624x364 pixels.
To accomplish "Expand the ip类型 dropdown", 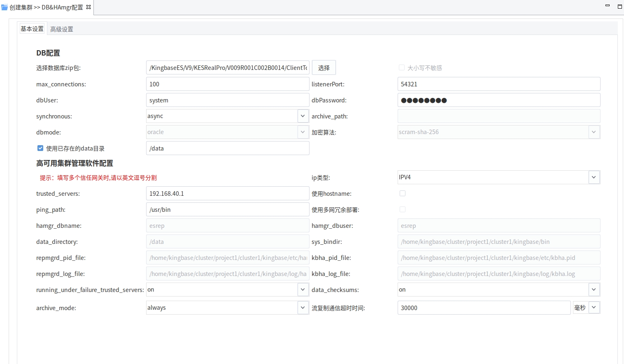I will [x=594, y=177].
